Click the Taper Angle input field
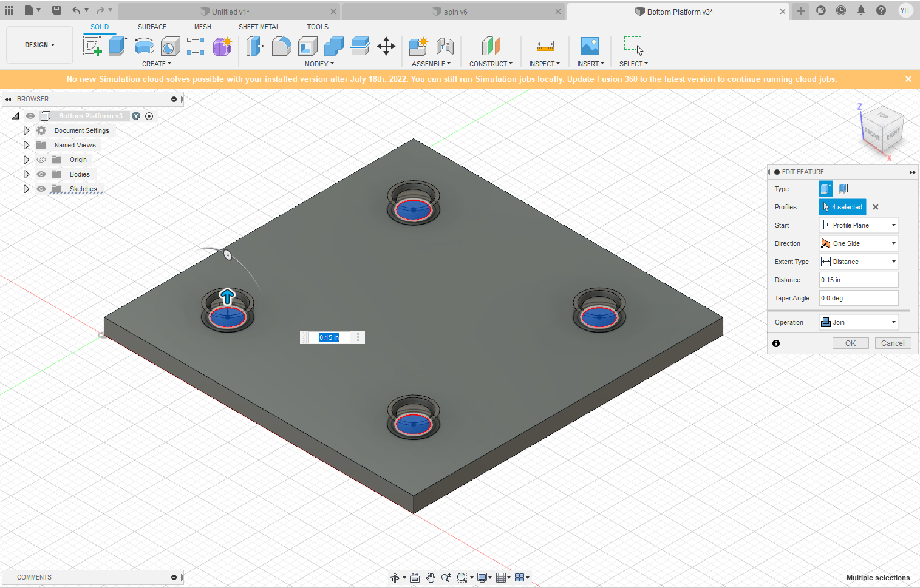Image resolution: width=920 pixels, height=588 pixels. [x=859, y=298]
